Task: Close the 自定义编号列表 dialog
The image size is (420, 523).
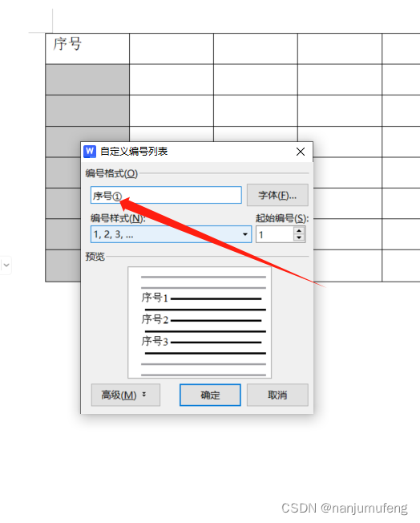Action: pyautogui.click(x=301, y=152)
